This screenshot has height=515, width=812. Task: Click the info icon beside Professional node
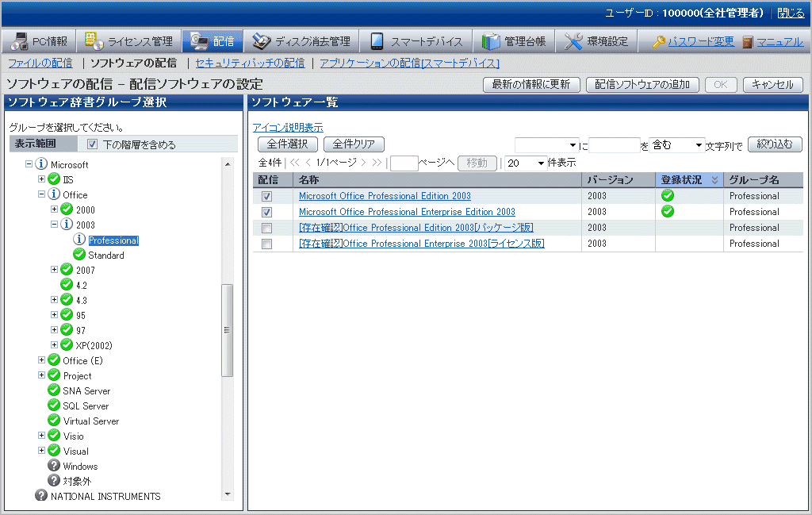click(79, 240)
